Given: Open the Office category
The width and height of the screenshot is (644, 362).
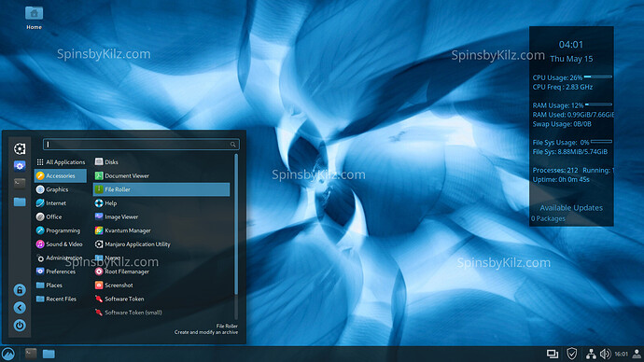Looking at the screenshot, I should (61, 216).
